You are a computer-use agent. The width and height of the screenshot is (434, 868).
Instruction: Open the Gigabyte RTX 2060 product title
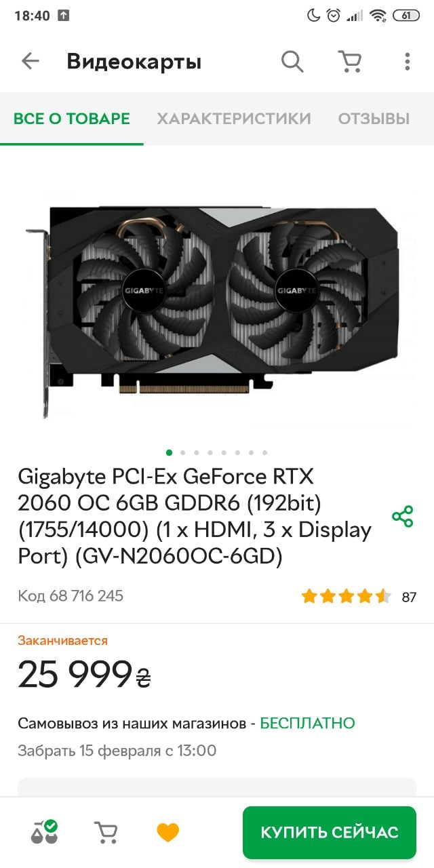click(x=195, y=516)
